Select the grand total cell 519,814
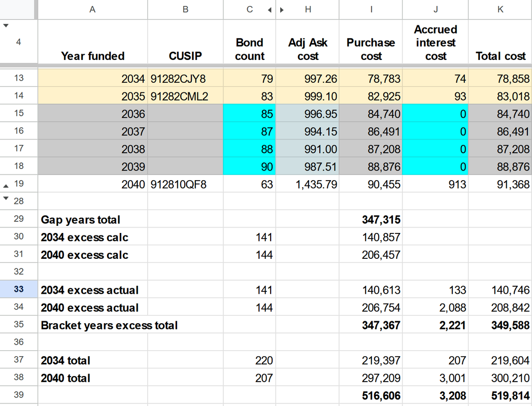The height and width of the screenshot is (406, 532). click(500, 395)
